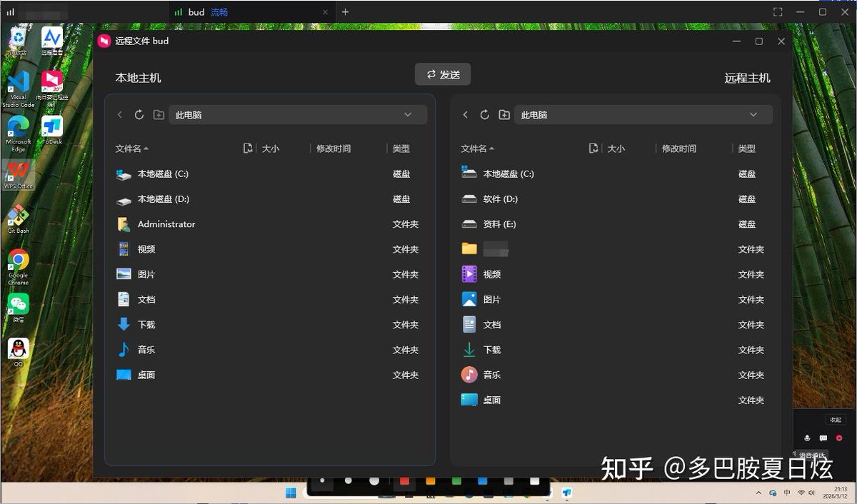Click the remote host 类型 column header
857x504 pixels.
click(747, 148)
